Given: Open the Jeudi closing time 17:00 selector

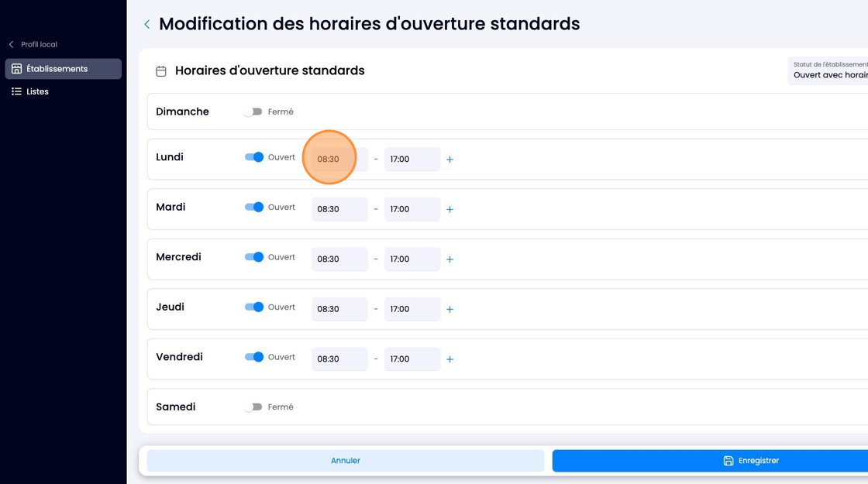Looking at the screenshot, I should pyautogui.click(x=412, y=309).
